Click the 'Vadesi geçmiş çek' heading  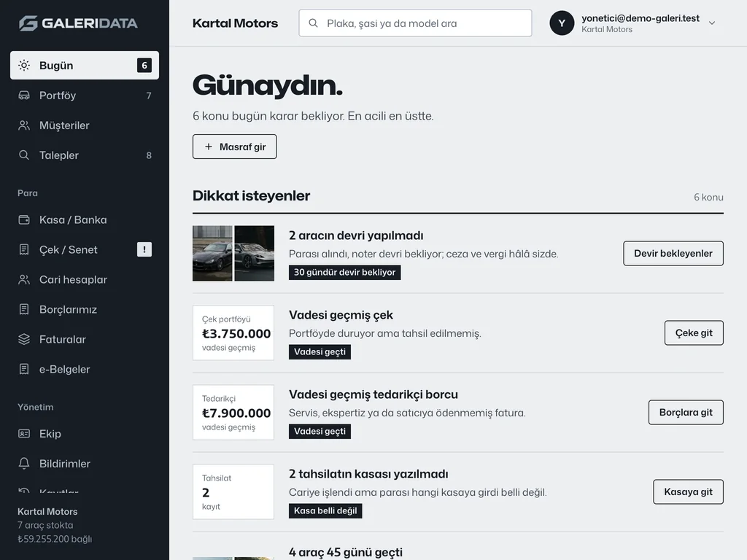coord(341,315)
